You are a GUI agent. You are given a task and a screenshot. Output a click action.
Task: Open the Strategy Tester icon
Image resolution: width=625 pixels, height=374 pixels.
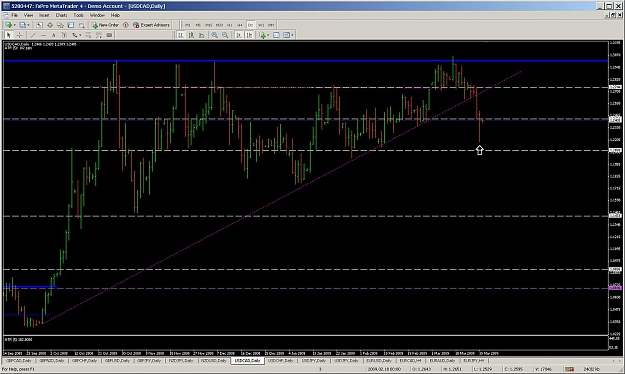pyautogui.click(x=81, y=25)
